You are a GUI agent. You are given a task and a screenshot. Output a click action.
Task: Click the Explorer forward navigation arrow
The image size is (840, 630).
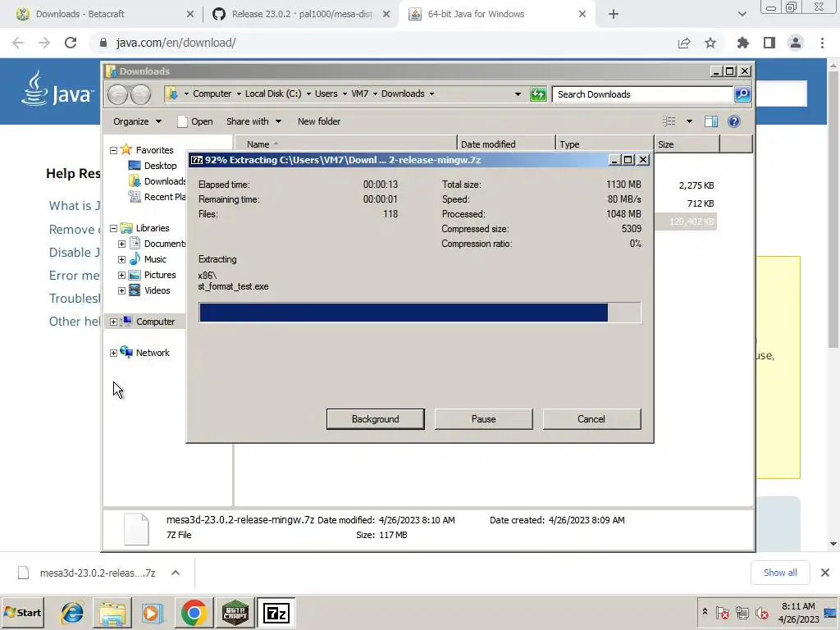(140, 94)
